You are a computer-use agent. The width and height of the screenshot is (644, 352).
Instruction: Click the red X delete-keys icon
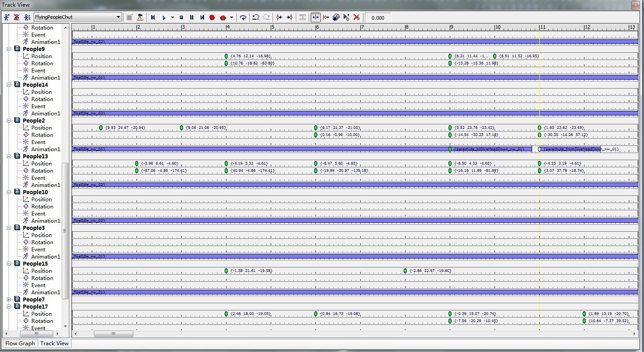[x=356, y=17]
